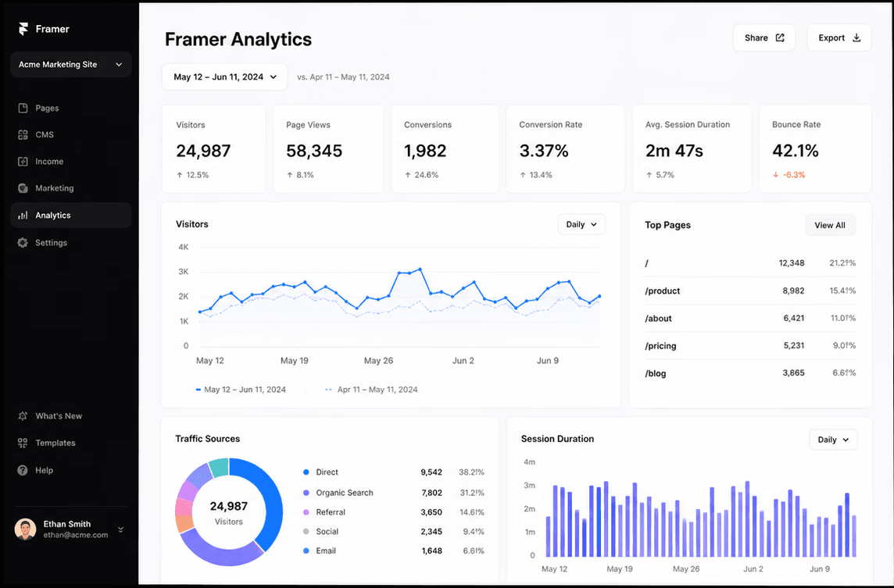Open What's New in sidebar
894x588 pixels.
tap(70, 416)
